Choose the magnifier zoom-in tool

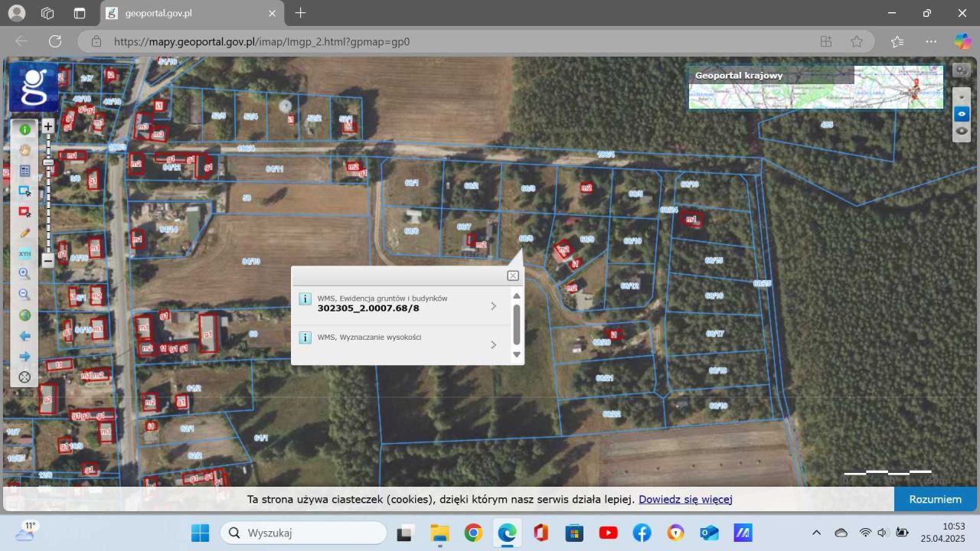24,274
